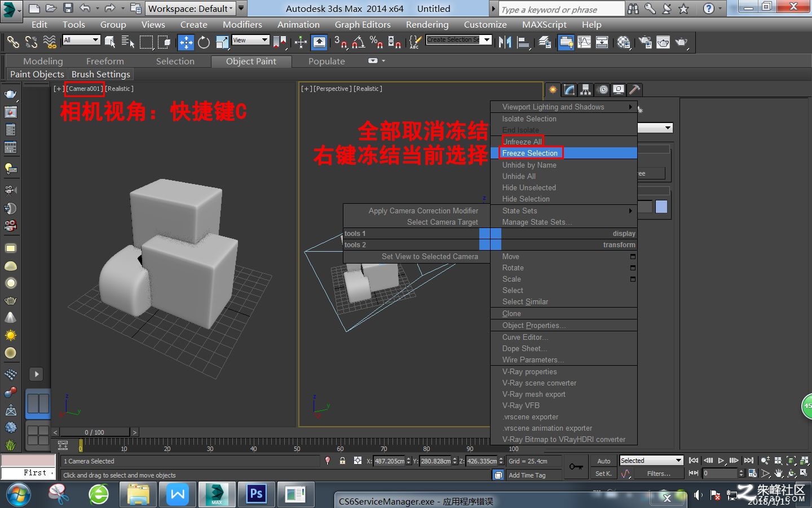Toggle the Angle Snap icon
The width and height of the screenshot is (812, 508).
click(x=358, y=42)
